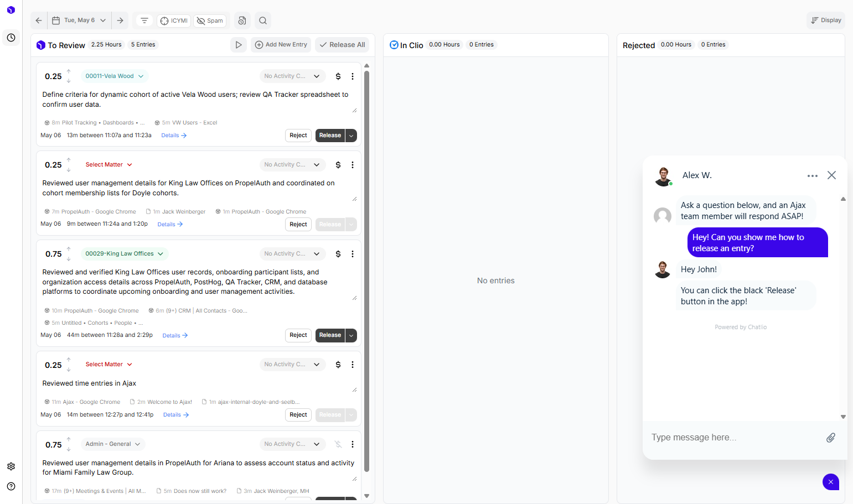
Task: Expand release options arrow for Vela Wood entry
Action: point(351,136)
